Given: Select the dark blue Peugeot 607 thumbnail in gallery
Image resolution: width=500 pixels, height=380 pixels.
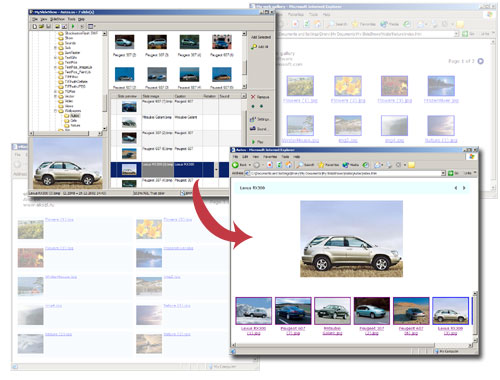Looking at the screenshot, I should pyautogui.click(x=293, y=311).
